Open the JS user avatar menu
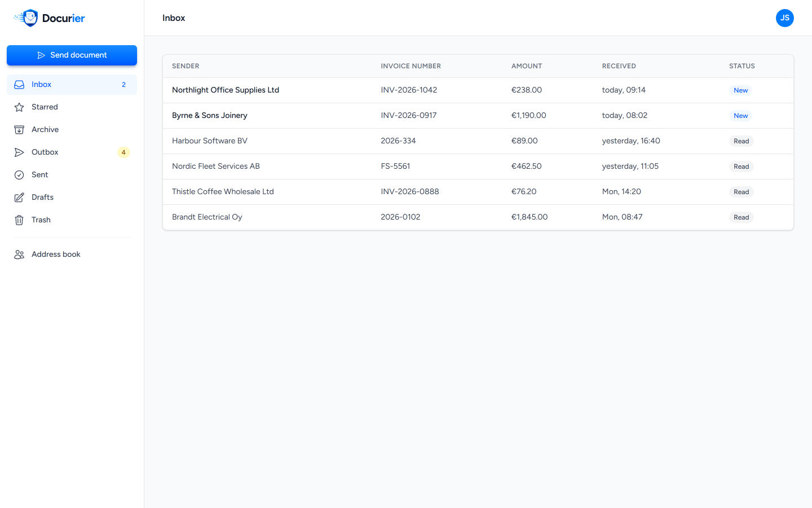The height and width of the screenshot is (508, 812). pos(785,18)
